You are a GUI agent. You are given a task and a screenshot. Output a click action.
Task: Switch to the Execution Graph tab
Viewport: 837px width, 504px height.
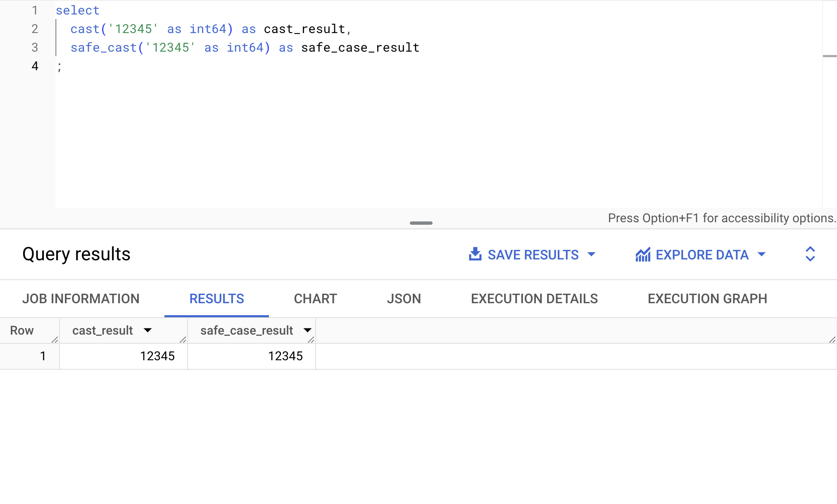click(707, 299)
